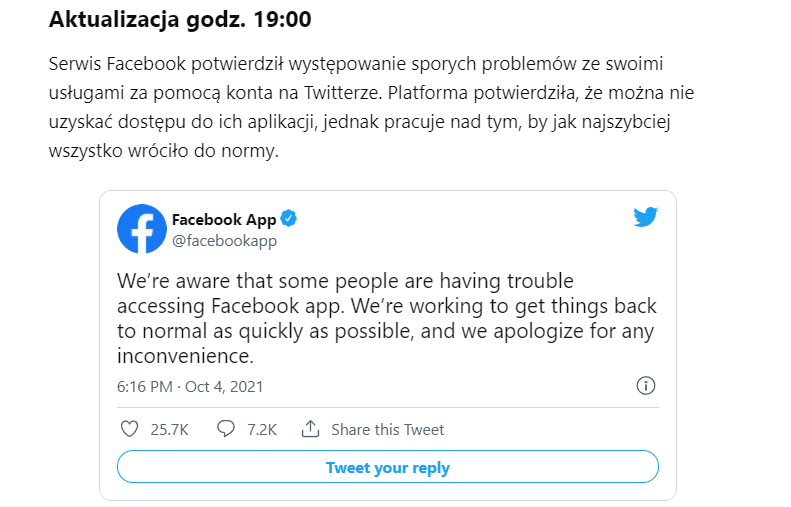
Task: Click the share upload arrow icon
Action: (x=310, y=429)
